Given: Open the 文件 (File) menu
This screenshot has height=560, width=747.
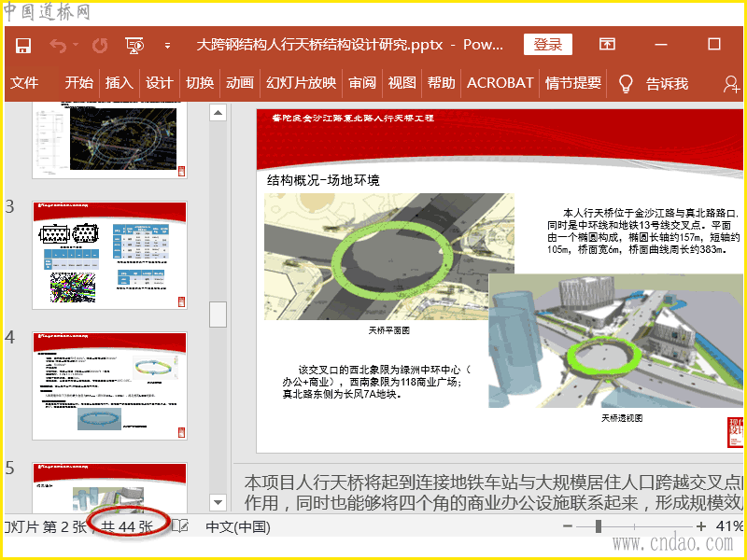Looking at the screenshot, I should (x=24, y=83).
